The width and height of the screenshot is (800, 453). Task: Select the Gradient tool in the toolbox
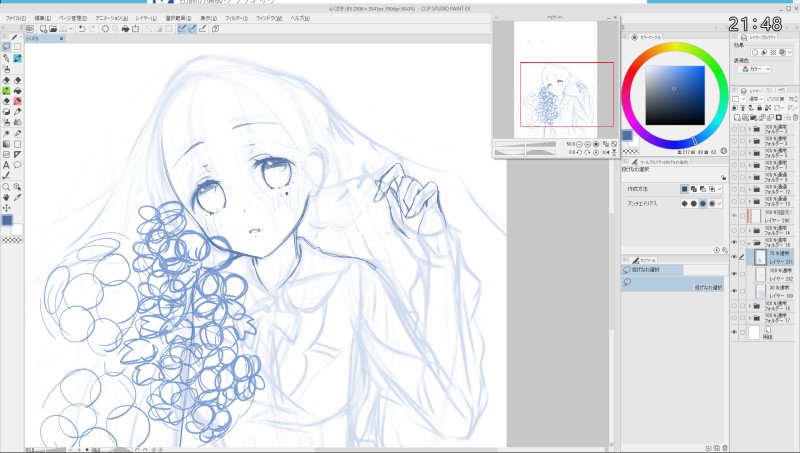pyautogui.click(x=6, y=144)
